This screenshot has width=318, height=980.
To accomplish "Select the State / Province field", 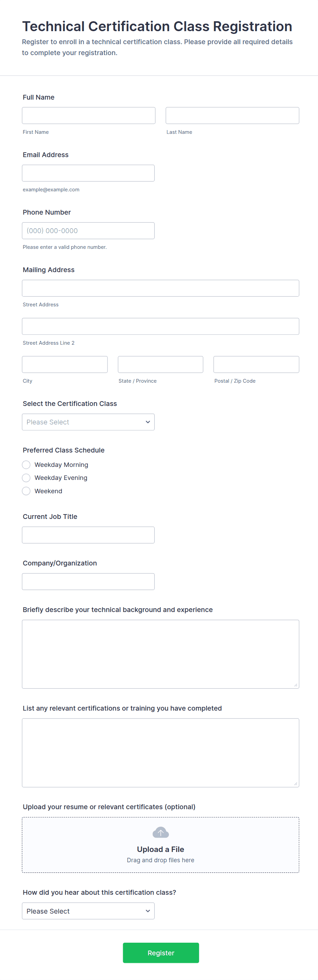I will (x=160, y=365).
